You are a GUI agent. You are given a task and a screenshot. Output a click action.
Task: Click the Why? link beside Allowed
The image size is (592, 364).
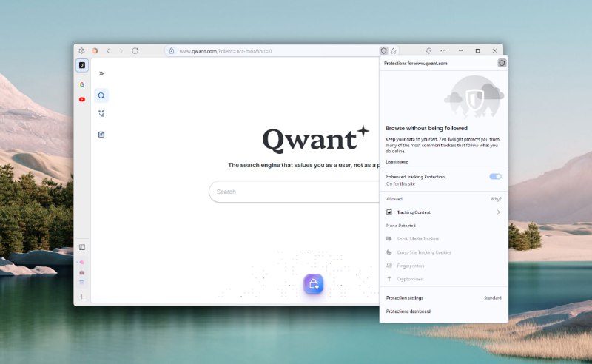pyautogui.click(x=496, y=199)
